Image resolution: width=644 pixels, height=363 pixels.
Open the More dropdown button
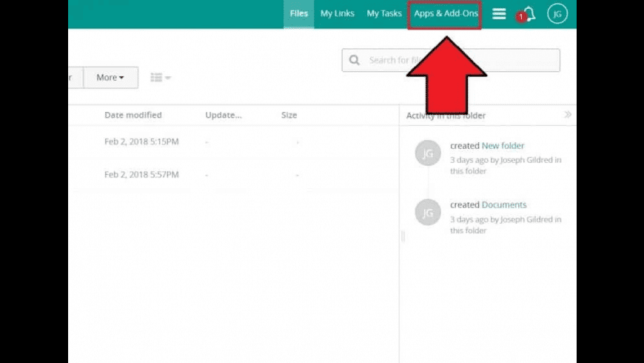tap(110, 77)
